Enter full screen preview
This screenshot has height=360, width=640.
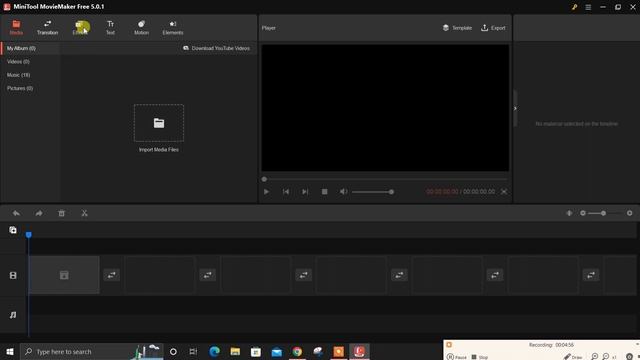coord(504,191)
